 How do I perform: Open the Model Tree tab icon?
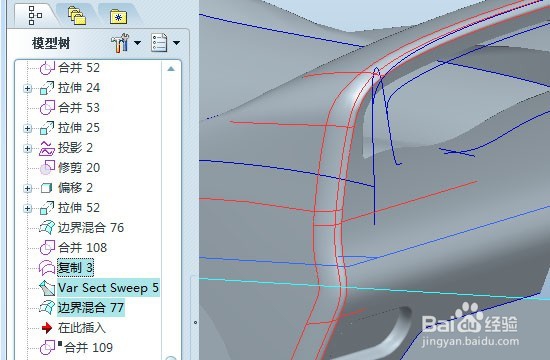coord(35,15)
